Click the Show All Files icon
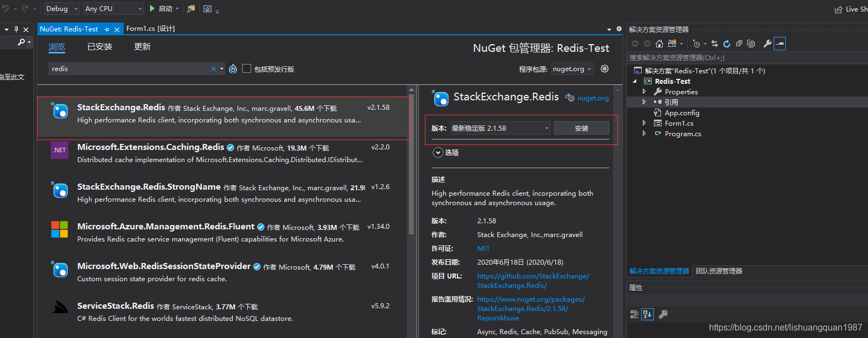 pyautogui.click(x=751, y=44)
